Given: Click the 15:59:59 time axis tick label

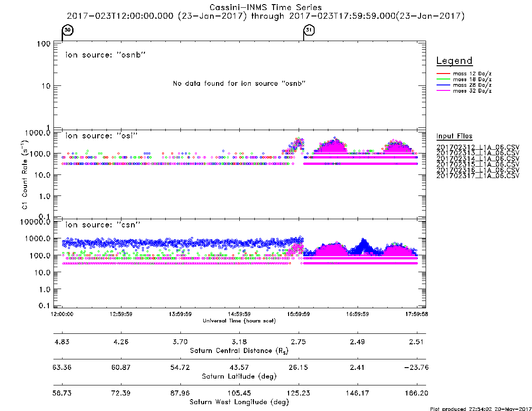Looking at the screenshot, I should tap(298, 314).
